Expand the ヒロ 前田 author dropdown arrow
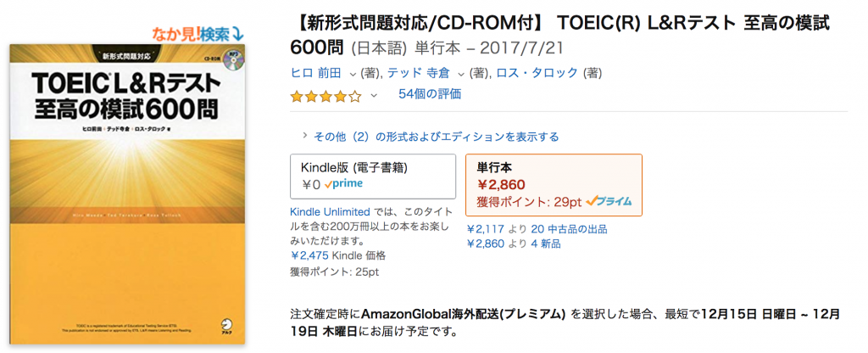The width and height of the screenshot is (868, 353). 353,73
